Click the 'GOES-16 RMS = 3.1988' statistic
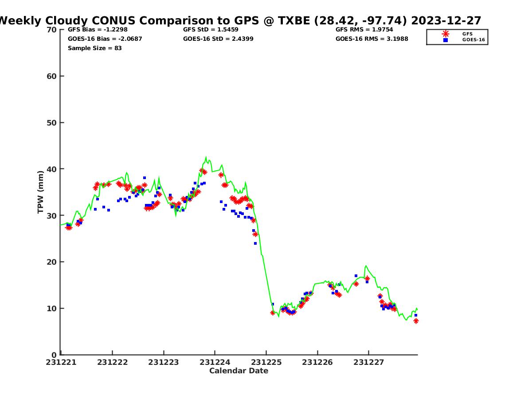 click(x=372, y=39)
